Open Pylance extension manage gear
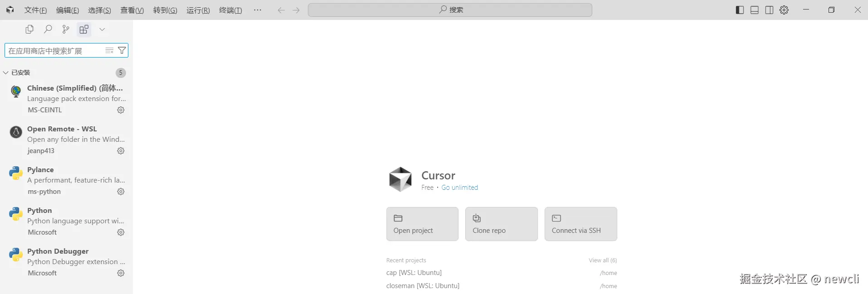 121,192
